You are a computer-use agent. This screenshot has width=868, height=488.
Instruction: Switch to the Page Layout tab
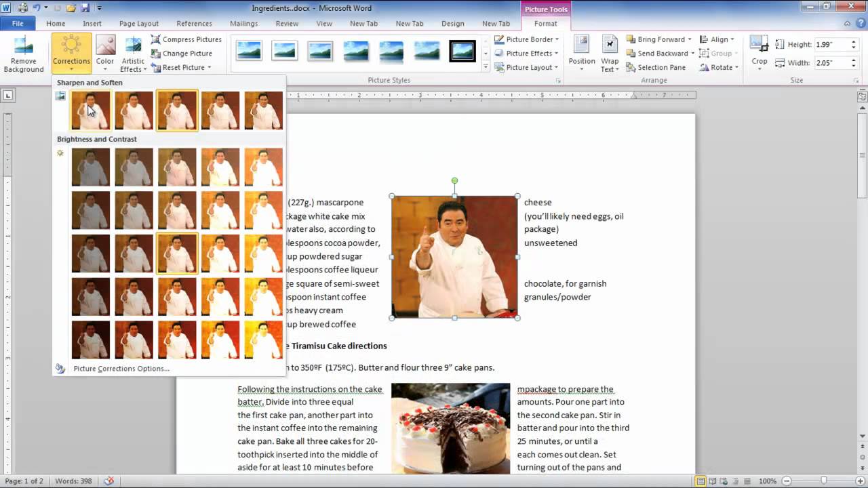pos(139,24)
